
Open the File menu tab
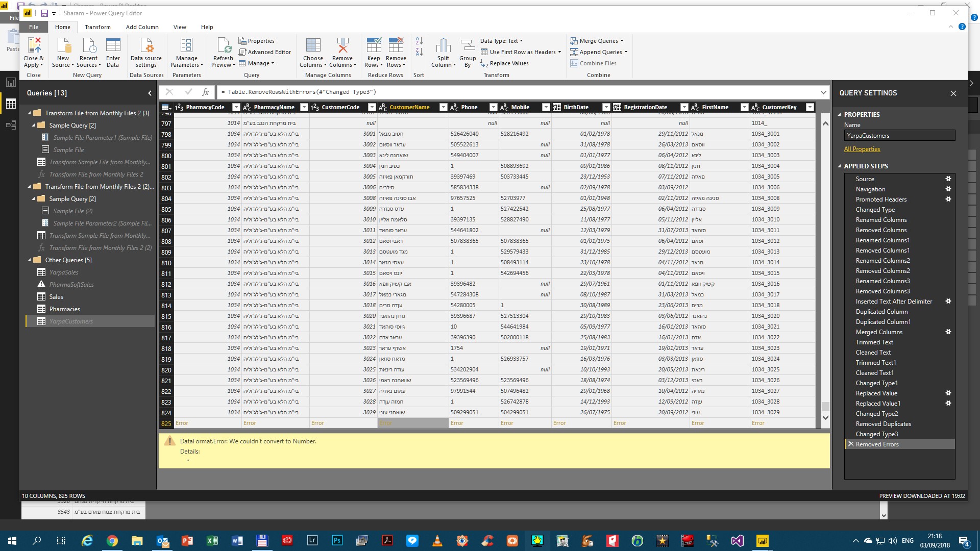[34, 27]
